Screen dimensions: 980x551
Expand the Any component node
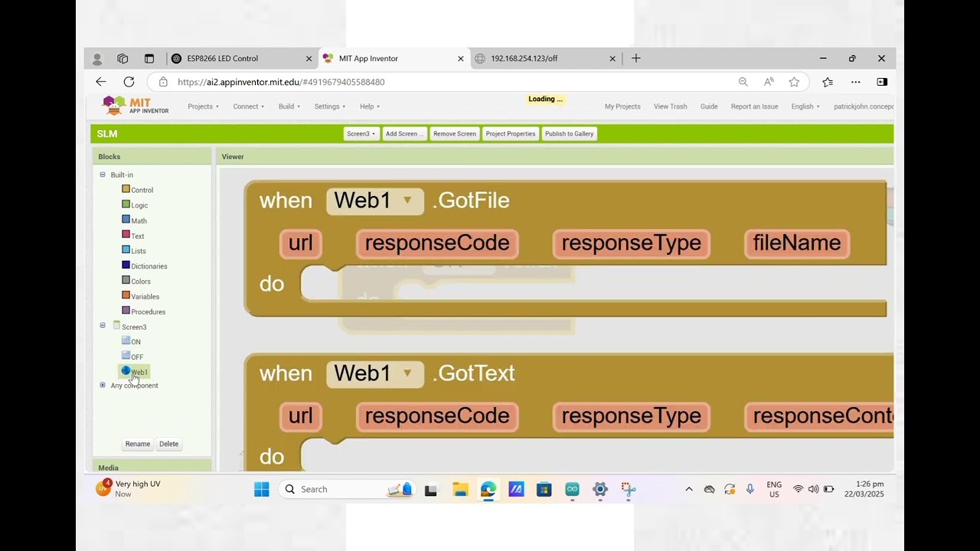(x=103, y=385)
